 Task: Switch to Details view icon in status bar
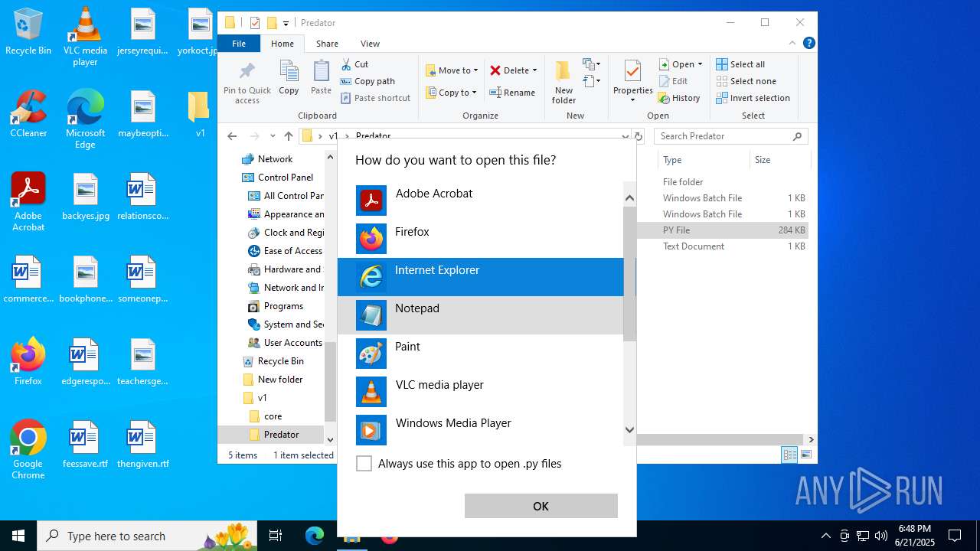789,455
